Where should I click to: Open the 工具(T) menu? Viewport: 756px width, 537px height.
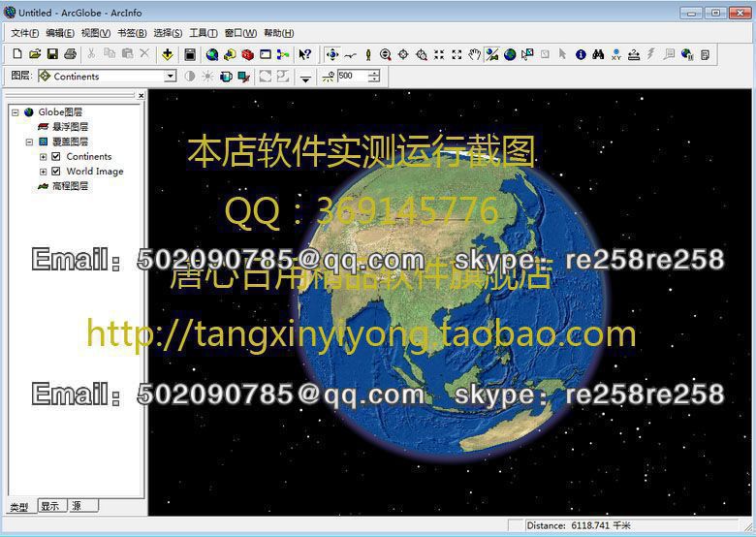coord(203,33)
